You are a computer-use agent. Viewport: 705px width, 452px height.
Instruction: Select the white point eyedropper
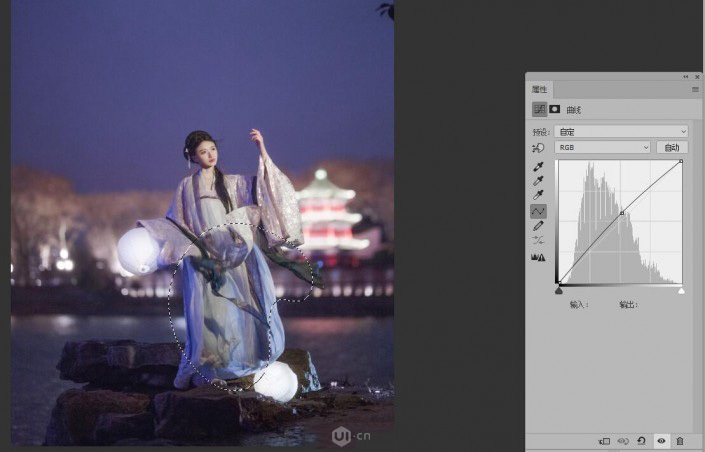tap(539, 196)
